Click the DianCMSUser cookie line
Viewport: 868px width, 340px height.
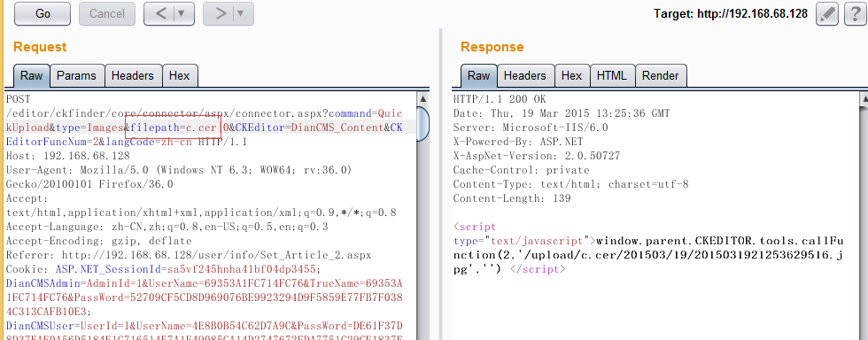(204, 332)
